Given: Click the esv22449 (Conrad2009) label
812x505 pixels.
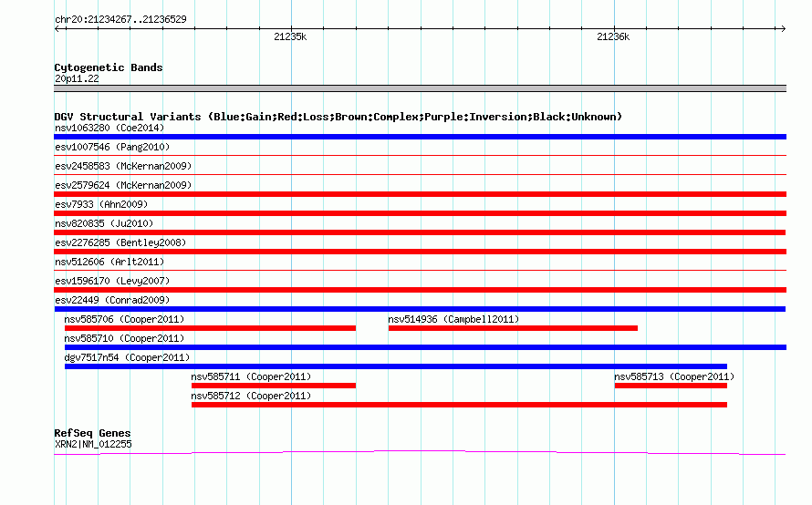Looking at the screenshot, I should 112,300.
